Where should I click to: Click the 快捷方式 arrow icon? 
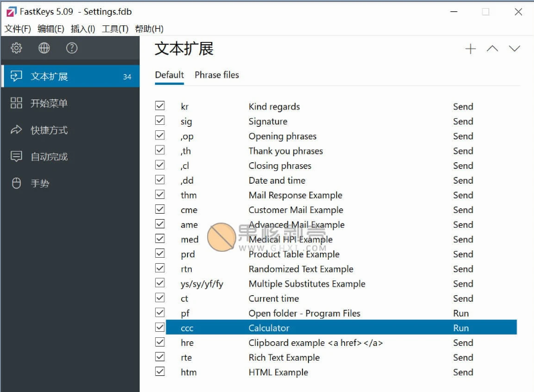click(x=16, y=130)
